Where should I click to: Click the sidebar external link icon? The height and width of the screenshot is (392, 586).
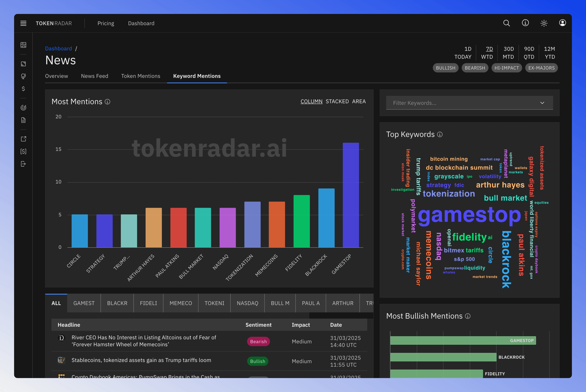23,139
